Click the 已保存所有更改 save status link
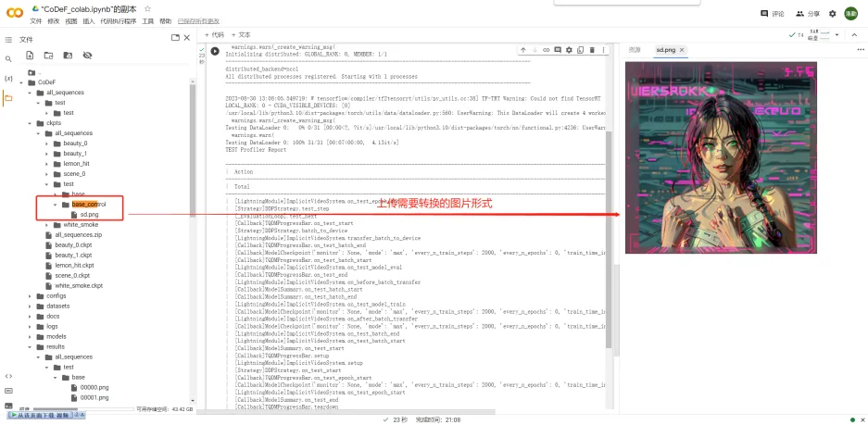The width and height of the screenshot is (868, 425). coord(198,21)
